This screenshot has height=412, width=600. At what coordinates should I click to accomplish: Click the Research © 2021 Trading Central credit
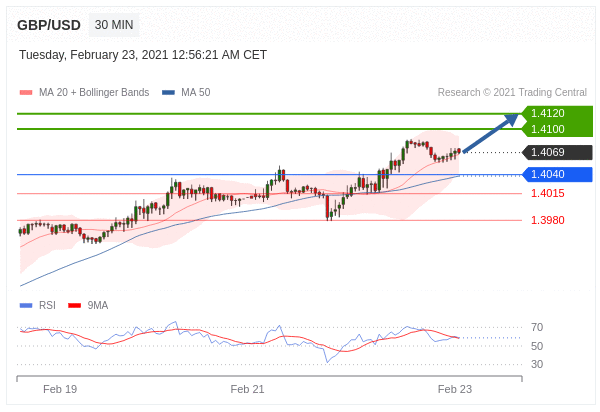click(512, 93)
